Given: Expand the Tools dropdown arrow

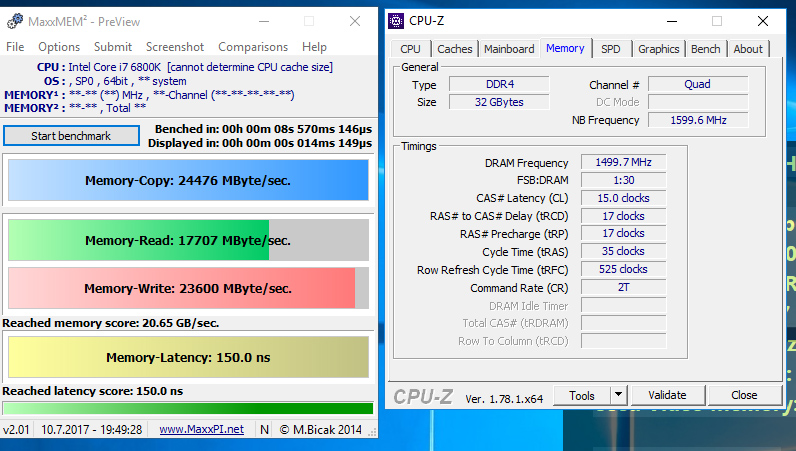Looking at the screenshot, I should click(619, 396).
